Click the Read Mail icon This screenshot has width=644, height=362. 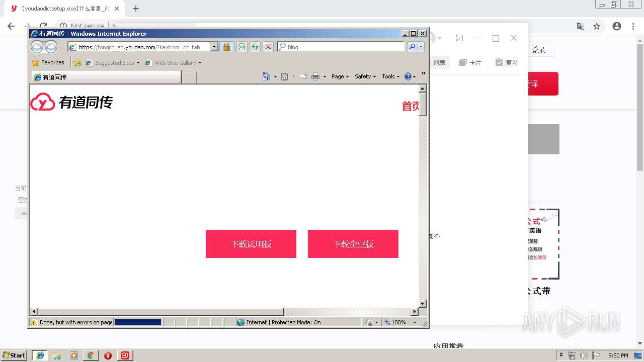click(303, 76)
